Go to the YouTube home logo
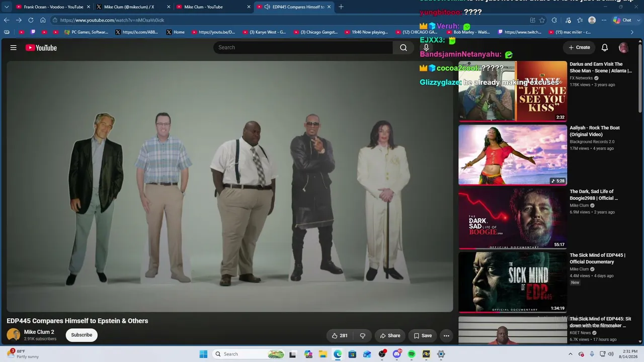 [x=41, y=48]
